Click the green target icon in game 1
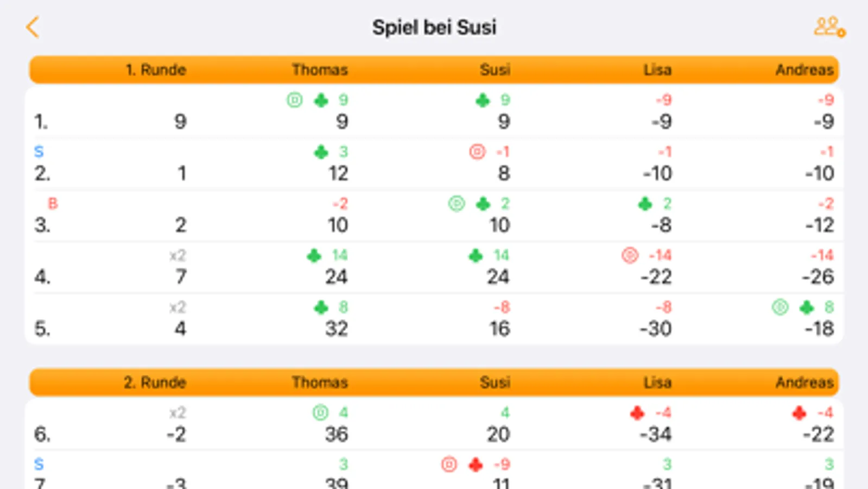Image resolution: width=868 pixels, height=489 pixels. [294, 100]
